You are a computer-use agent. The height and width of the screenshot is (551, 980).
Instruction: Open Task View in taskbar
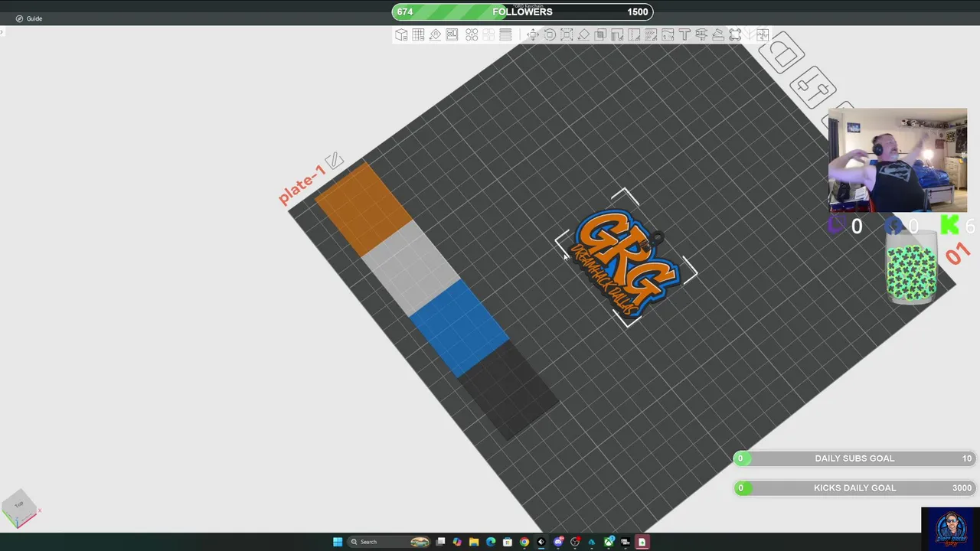click(x=440, y=542)
